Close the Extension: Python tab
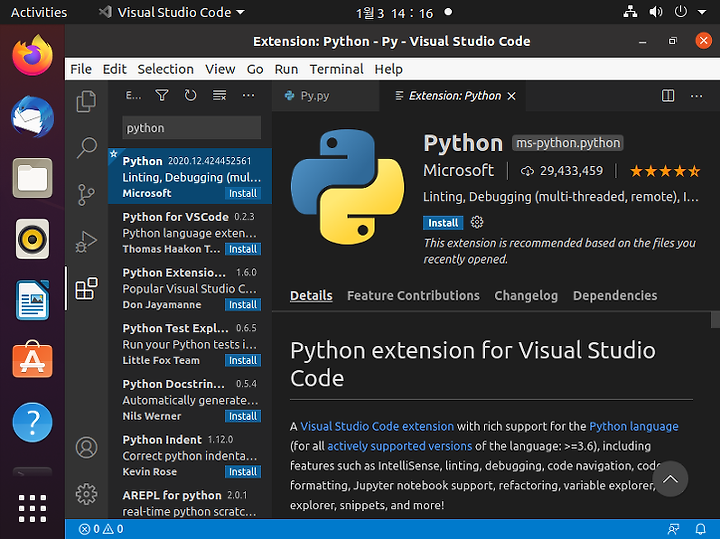Image resolution: width=720 pixels, height=539 pixels. click(x=512, y=96)
